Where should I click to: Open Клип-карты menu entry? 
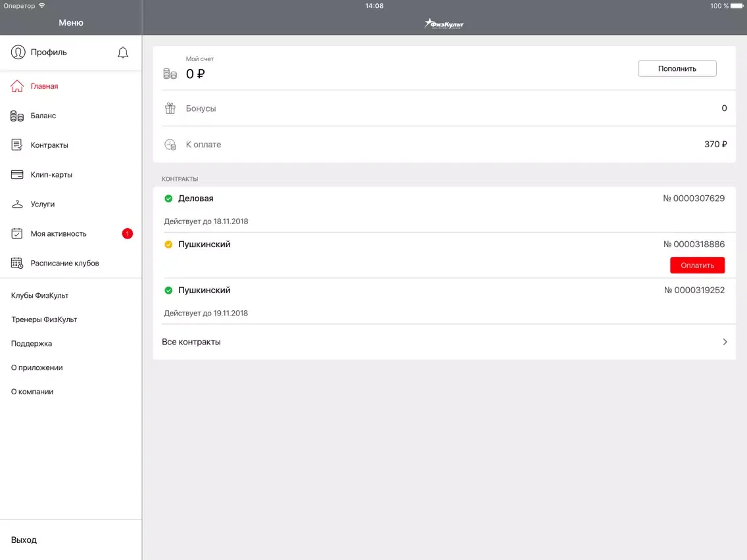coord(71,175)
